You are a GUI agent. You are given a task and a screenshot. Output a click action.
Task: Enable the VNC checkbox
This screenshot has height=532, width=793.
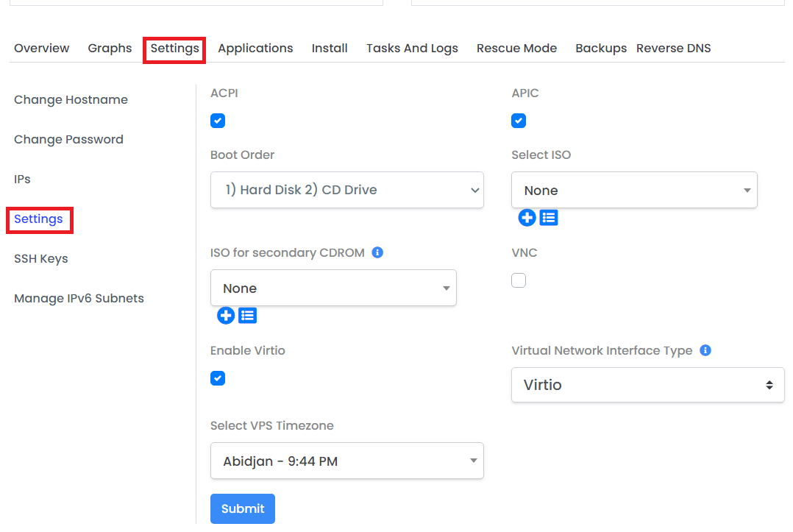[519, 280]
